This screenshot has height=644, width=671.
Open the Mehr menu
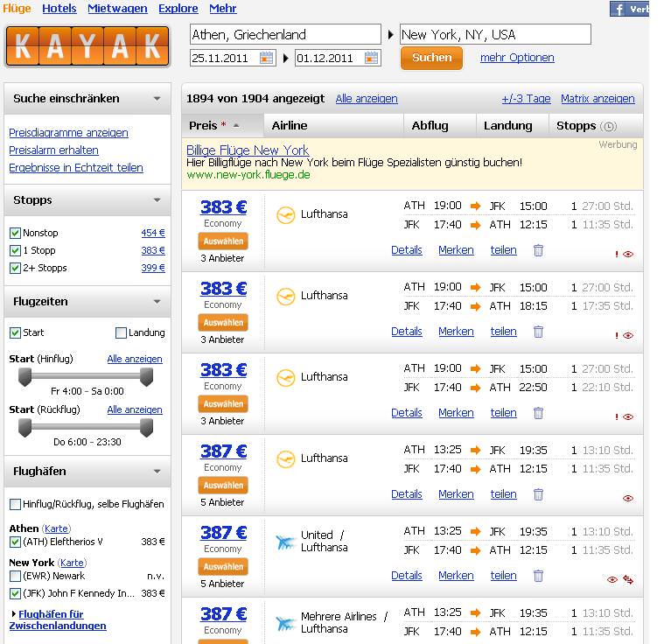[x=222, y=8]
